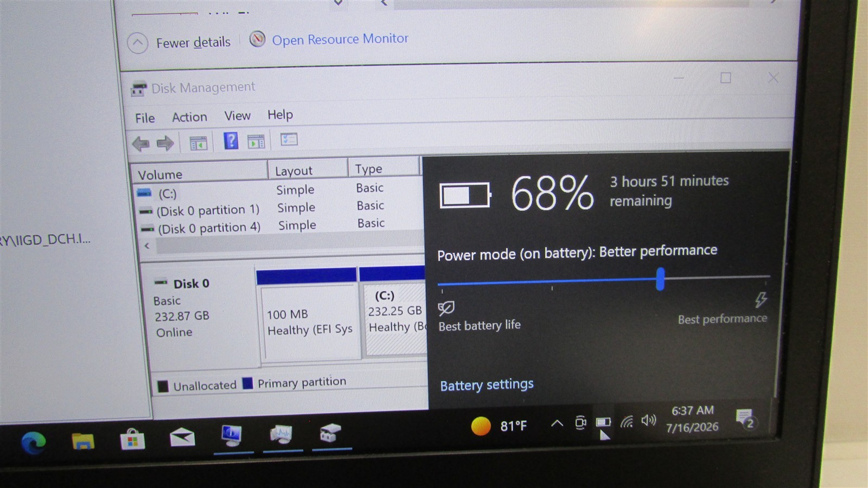Toggle the console tree toolbar icon
This screenshot has width=868, height=488.
tap(198, 143)
